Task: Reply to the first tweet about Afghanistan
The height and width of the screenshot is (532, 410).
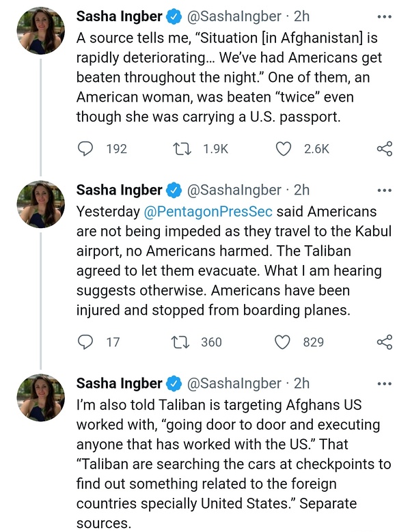Action: pyautogui.click(x=85, y=148)
